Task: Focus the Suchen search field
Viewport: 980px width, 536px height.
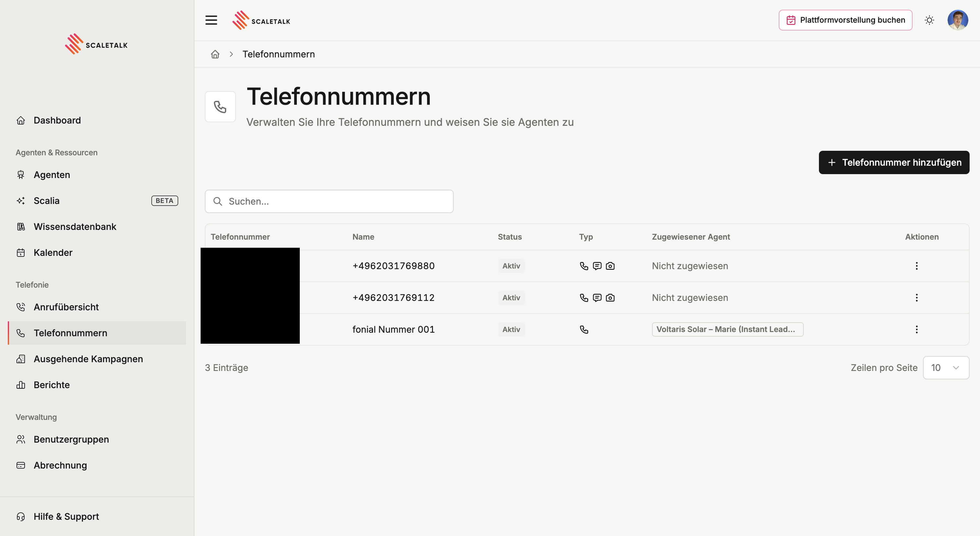Action: 329,201
